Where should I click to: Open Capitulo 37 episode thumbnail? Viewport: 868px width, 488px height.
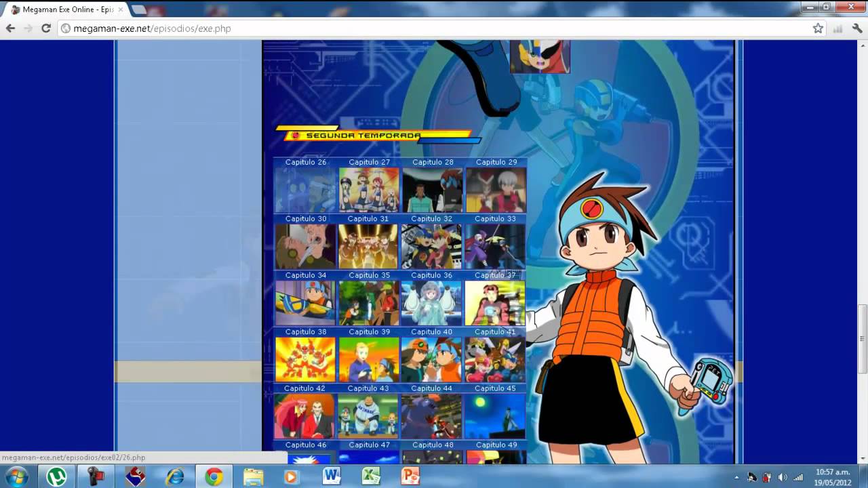pyautogui.click(x=496, y=303)
